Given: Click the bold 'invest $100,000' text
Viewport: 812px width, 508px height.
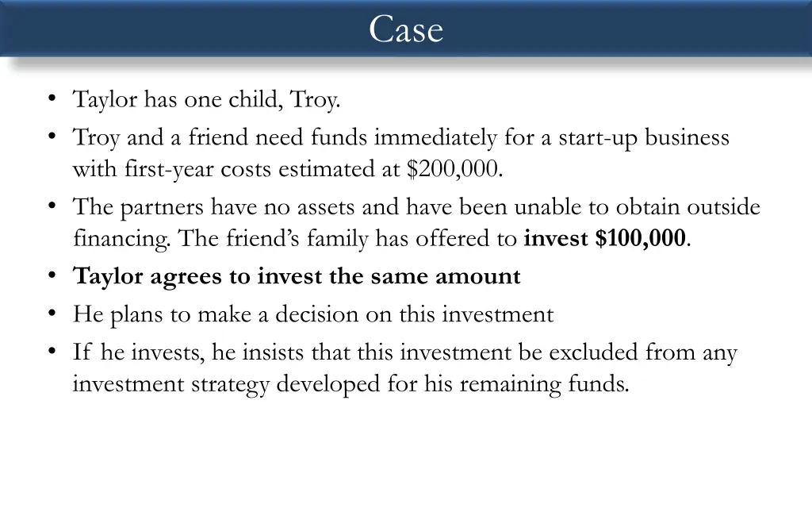Looking at the screenshot, I should point(604,238).
